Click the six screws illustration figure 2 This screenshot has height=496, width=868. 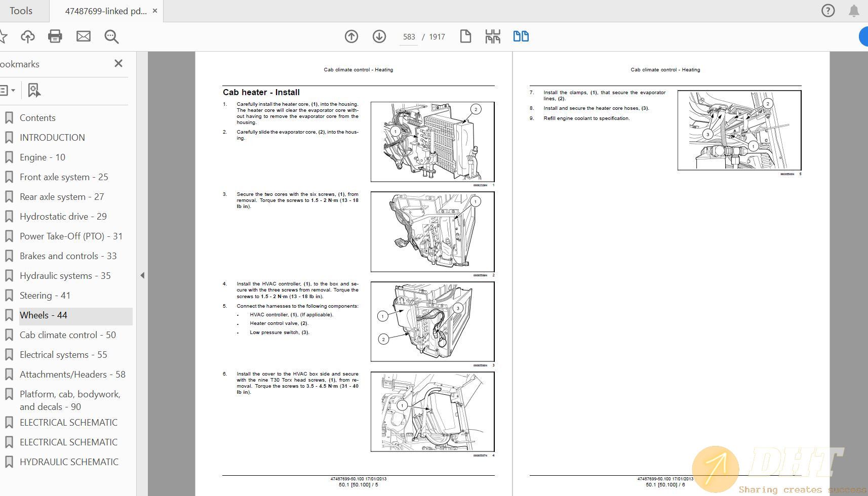click(x=432, y=232)
